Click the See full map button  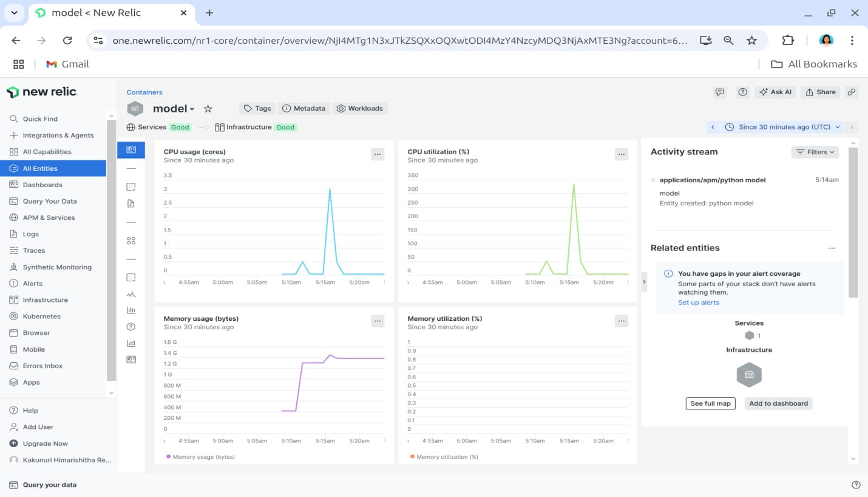click(x=710, y=403)
